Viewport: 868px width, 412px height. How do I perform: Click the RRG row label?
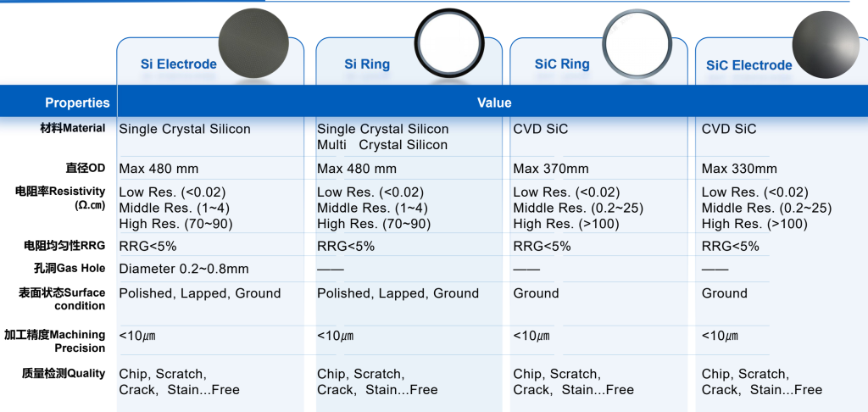[64, 246]
